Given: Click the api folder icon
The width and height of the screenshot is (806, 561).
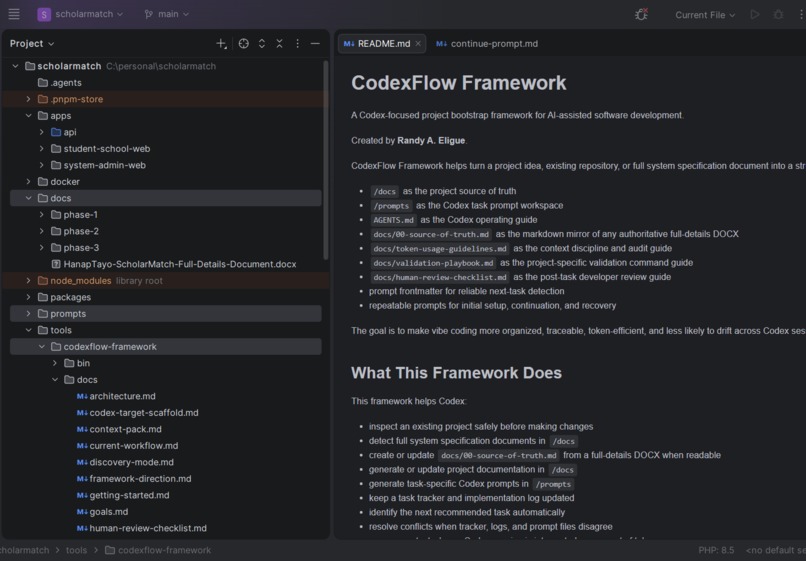Looking at the screenshot, I should coord(56,132).
